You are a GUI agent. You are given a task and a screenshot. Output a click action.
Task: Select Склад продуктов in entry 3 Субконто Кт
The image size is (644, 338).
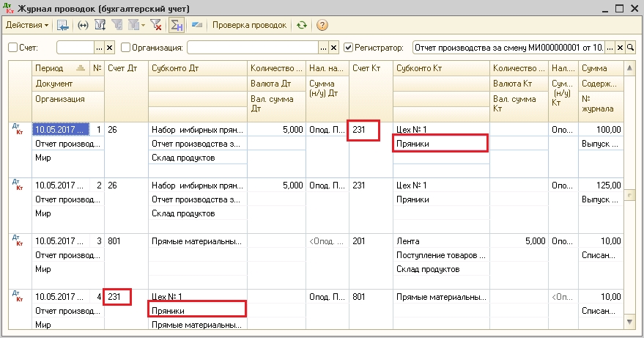[441, 269]
